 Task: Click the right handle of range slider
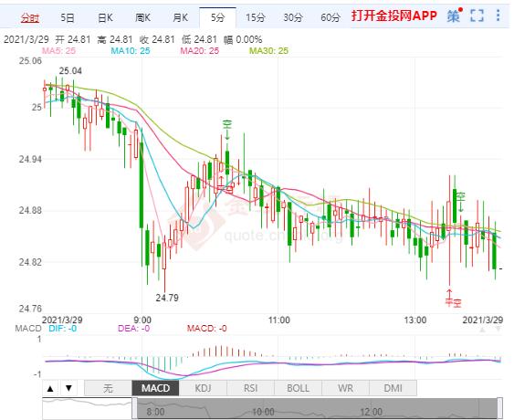499,408
